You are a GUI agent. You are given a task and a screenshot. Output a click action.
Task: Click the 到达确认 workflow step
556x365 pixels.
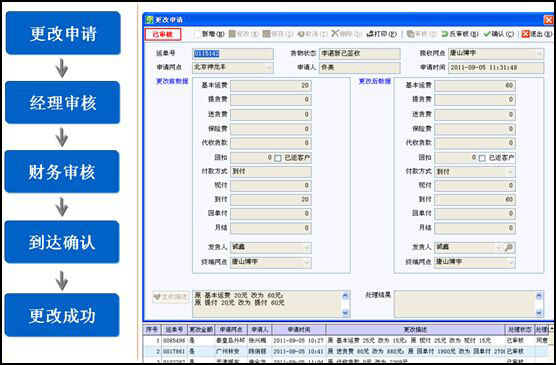(62, 242)
